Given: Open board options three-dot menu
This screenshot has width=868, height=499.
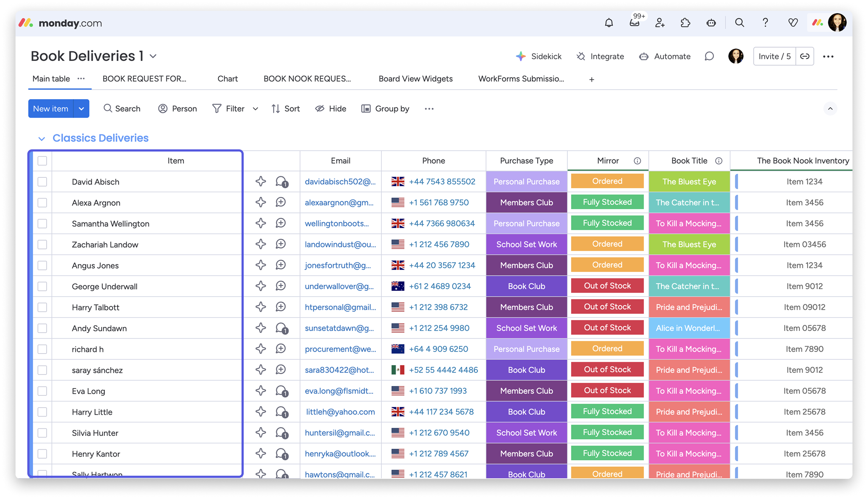Looking at the screenshot, I should coord(828,57).
